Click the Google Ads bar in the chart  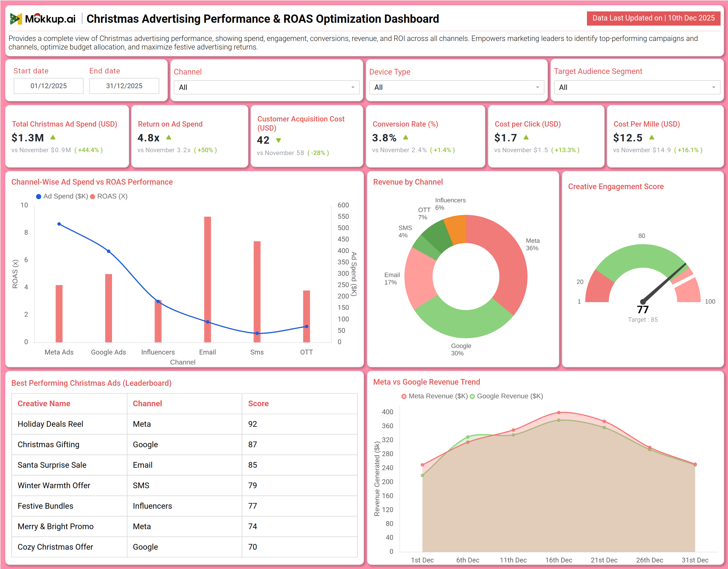click(109, 308)
